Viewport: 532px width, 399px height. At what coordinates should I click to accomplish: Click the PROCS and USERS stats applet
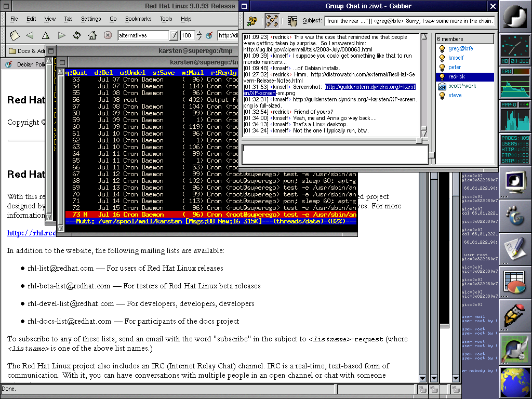tap(515, 149)
